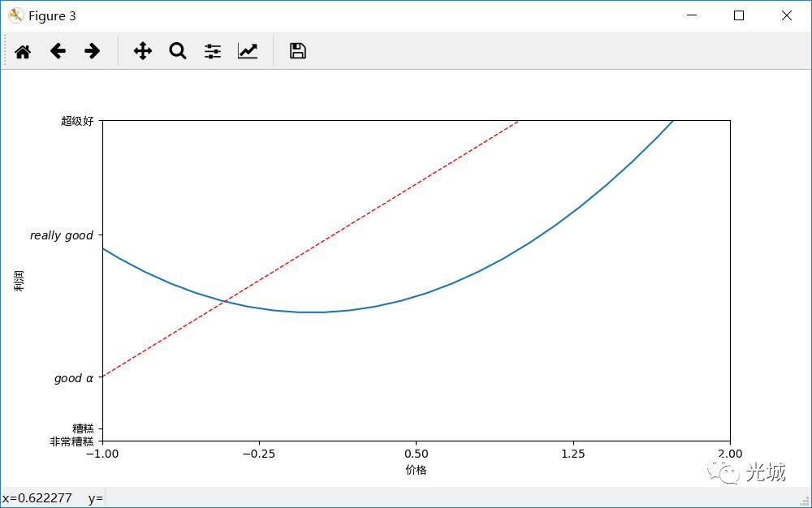Open the Edit axis and curve parameters
The height and width of the screenshot is (508, 812).
point(248,50)
